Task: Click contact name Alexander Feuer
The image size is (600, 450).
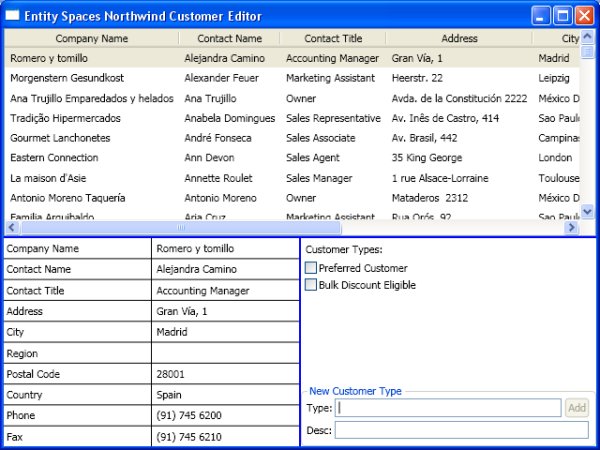Action: (221, 78)
